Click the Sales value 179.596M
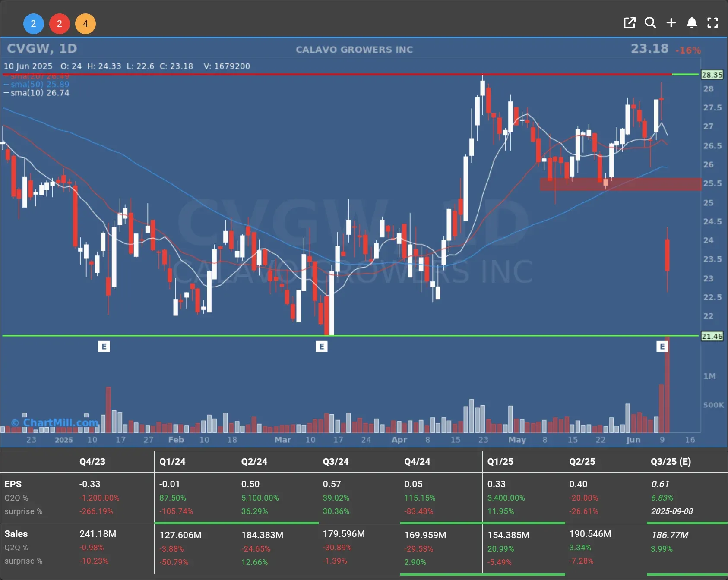Viewport: 728px width, 580px height. pyautogui.click(x=344, y=534)
